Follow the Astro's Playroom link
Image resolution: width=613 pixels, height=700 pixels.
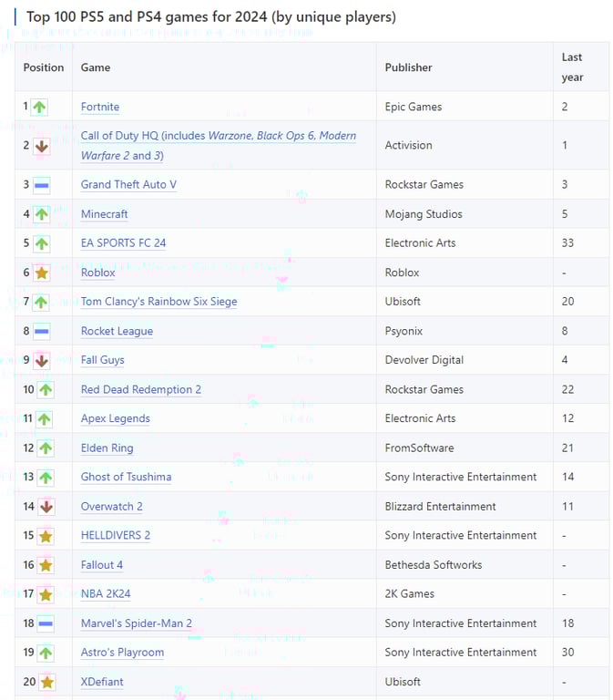pos(122,653)
